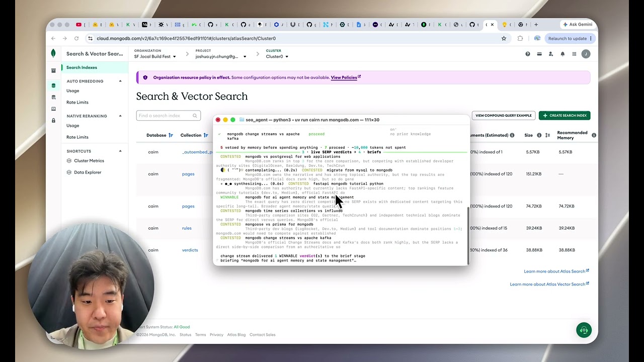Select the database icon in the left rail
This screenshot has width=644, height=362.
point(53,85)
